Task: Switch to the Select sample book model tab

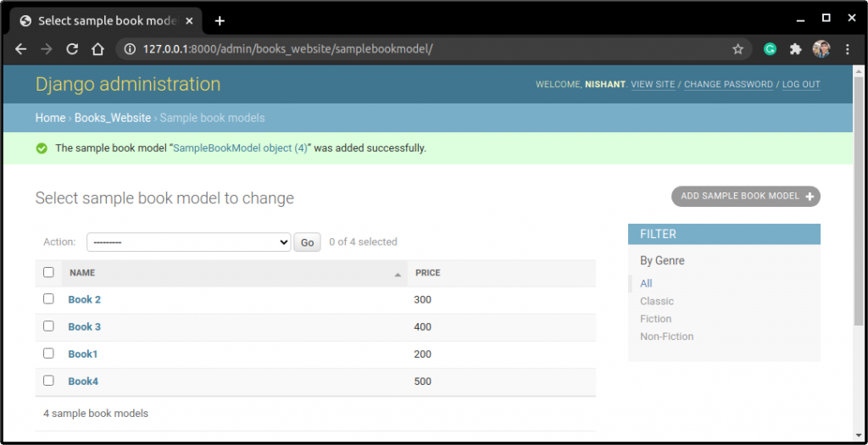Action: pos(106,21)
